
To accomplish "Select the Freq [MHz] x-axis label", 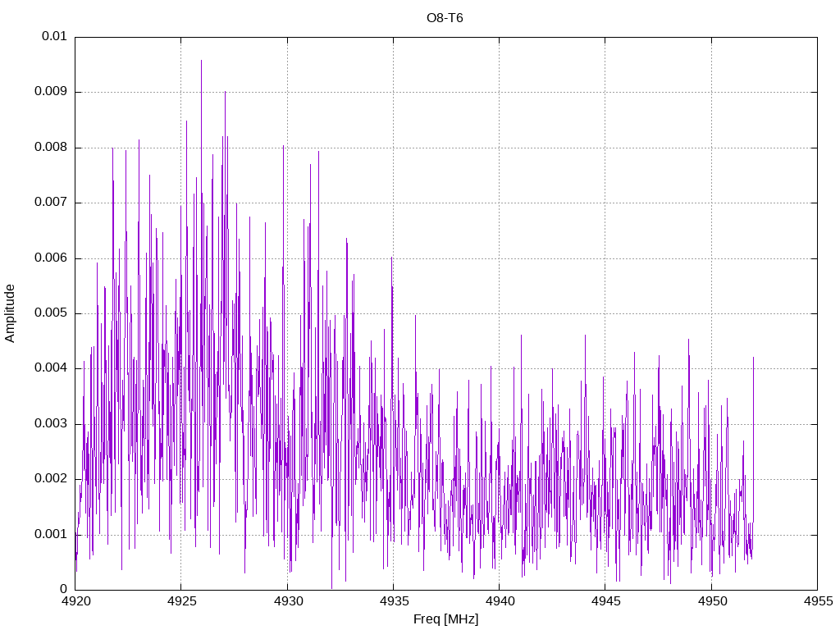I will [x=445, y=619].
